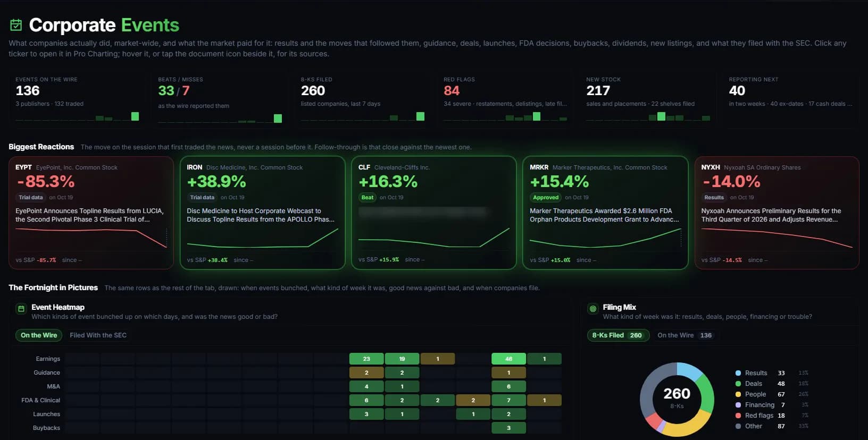The height and width of the screenshot is (440, 868).
Task: Switch heatmap to Filed With the SEC
Action: pos(98,335)
